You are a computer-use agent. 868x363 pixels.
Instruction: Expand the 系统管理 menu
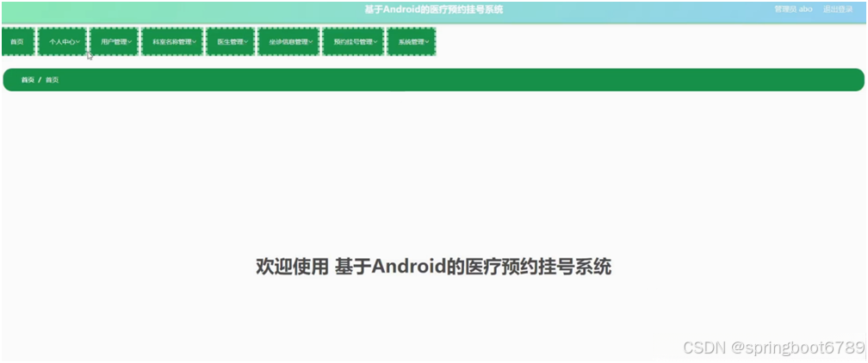[x=412, y=41]
